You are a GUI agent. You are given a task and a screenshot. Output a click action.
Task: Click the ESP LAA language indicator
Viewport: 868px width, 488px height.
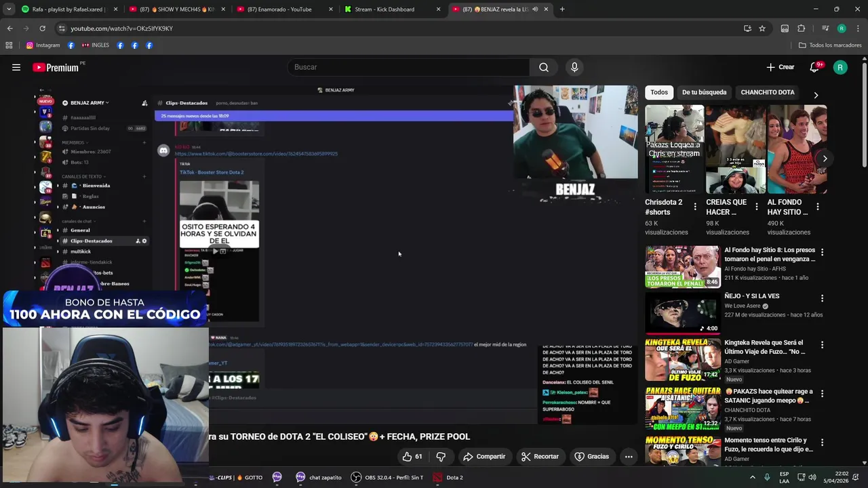click(784, 477)
